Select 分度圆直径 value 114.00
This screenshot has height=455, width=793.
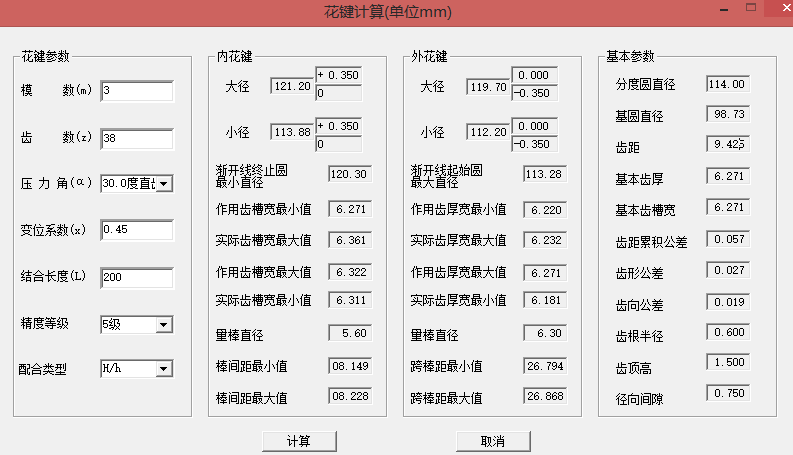tap(728, 84)
